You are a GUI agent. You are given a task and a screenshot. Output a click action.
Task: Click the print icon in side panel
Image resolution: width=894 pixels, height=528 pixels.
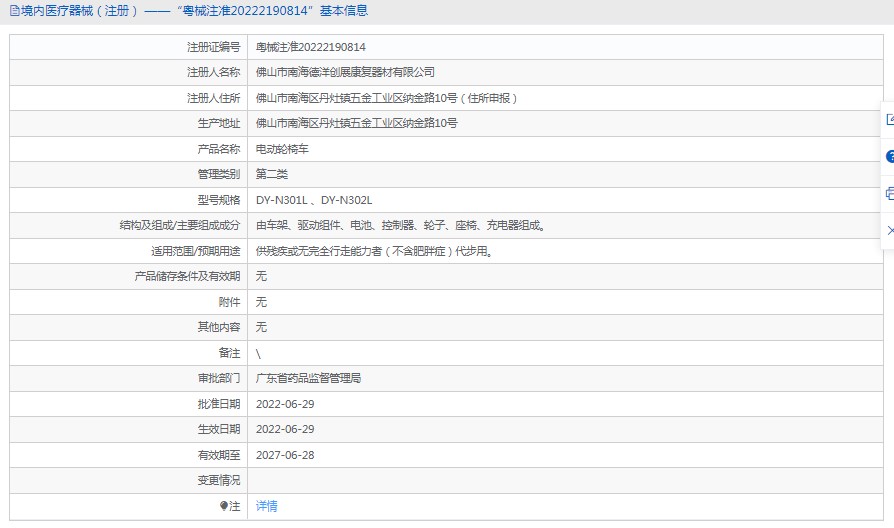890,193
